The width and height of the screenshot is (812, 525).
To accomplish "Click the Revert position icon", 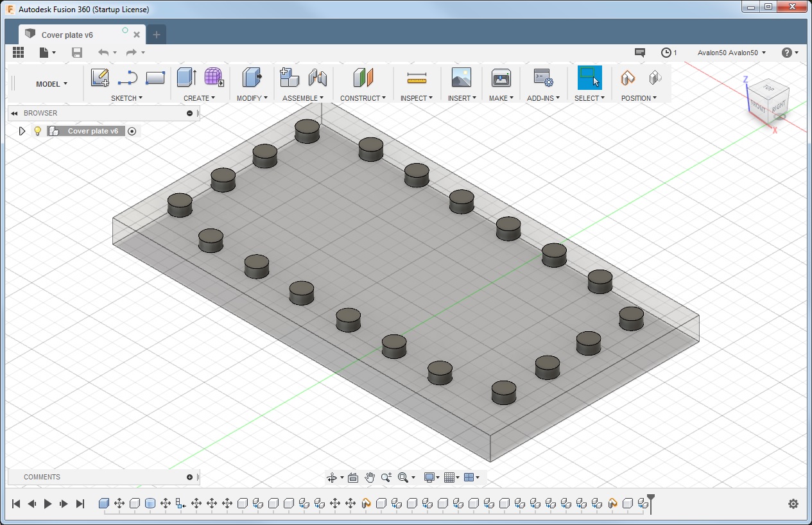I will 655,78.
